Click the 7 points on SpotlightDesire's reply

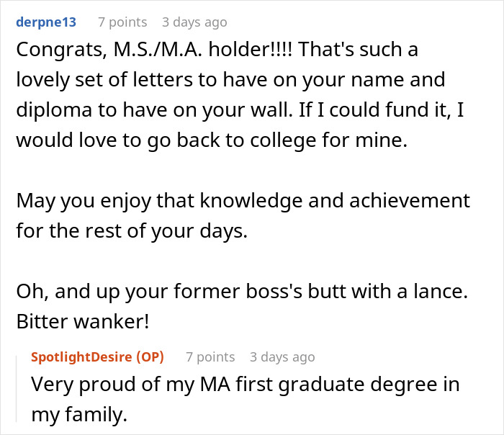pyautogui.click(x=210, y=357)
